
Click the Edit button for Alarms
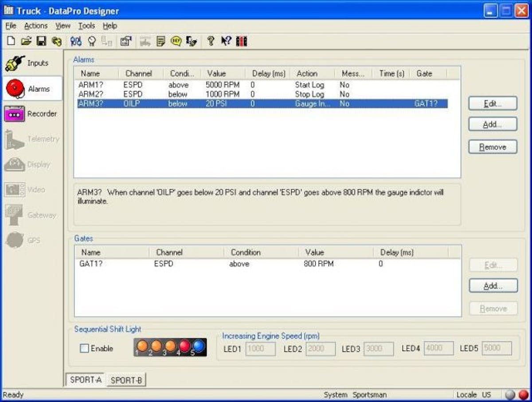(x=492, y=103)
